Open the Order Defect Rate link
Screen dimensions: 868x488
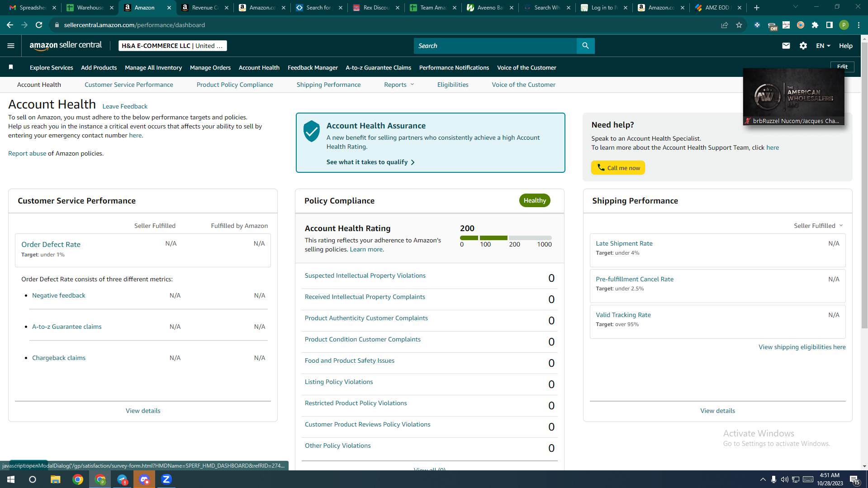click(x=51, y=244)
